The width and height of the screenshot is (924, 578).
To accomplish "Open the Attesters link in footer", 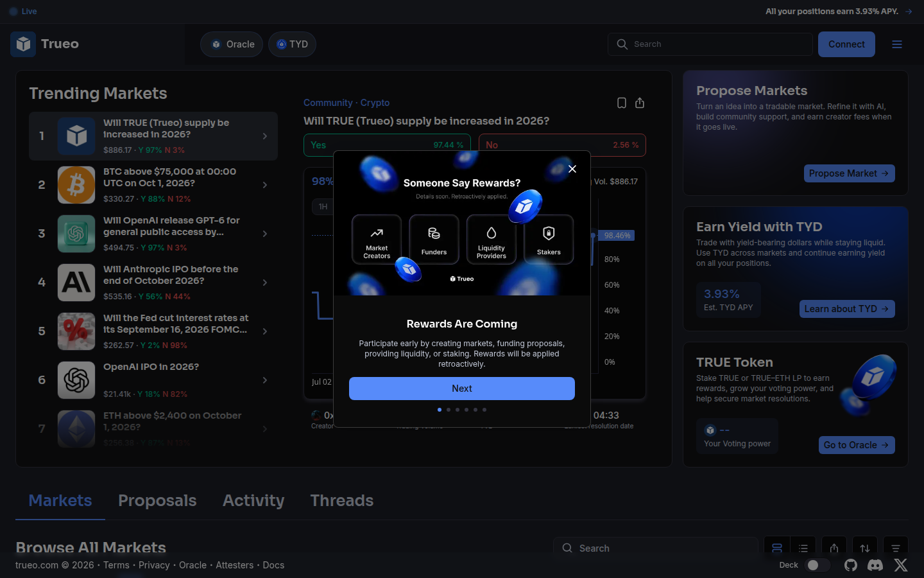I will 235,565.
